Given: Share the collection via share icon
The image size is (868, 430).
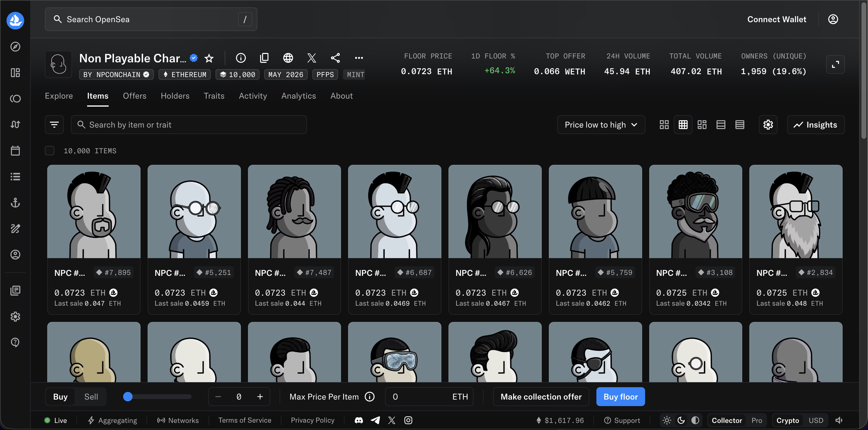Looking at the screenshot, I should pyautogui.click(x=335, y=58).
